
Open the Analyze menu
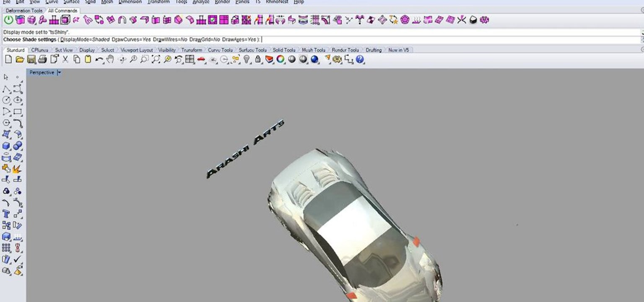click(201, 2)
